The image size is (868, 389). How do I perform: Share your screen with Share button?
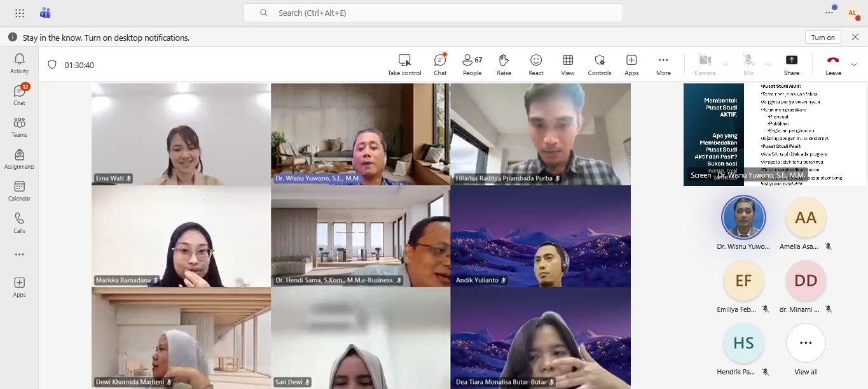(x=791, y=64)
